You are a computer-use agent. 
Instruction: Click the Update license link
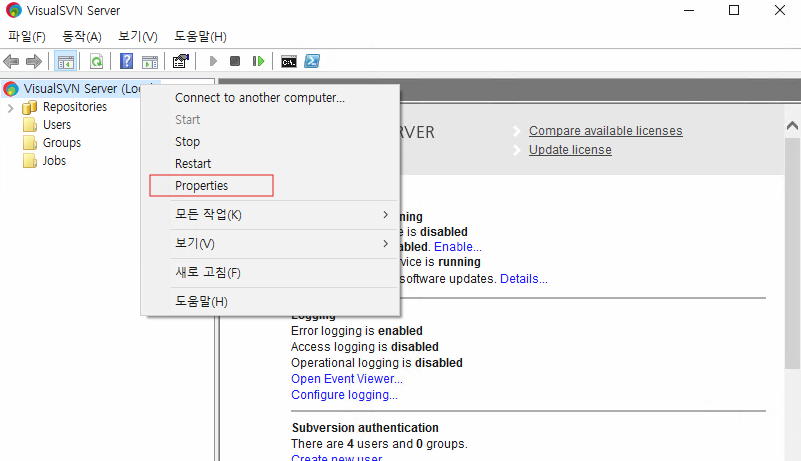click(570, 150)
